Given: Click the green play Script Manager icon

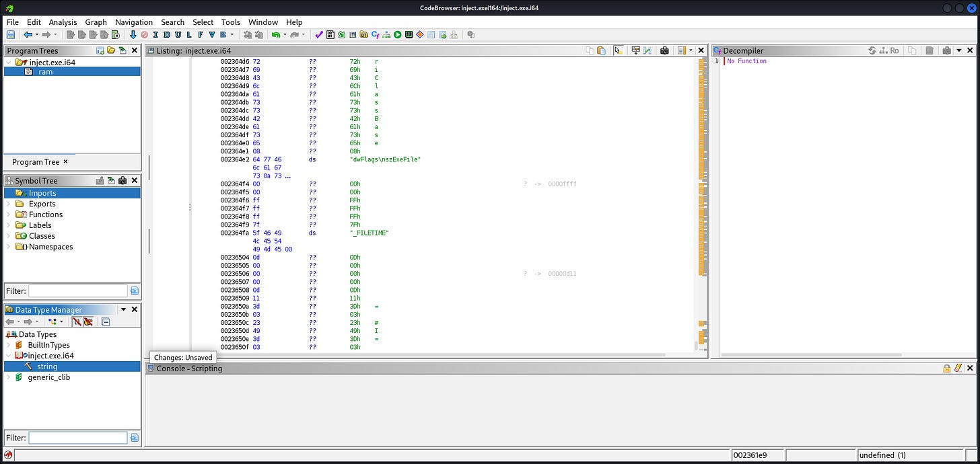Looking at the screenshot, I should coord(398,34).
